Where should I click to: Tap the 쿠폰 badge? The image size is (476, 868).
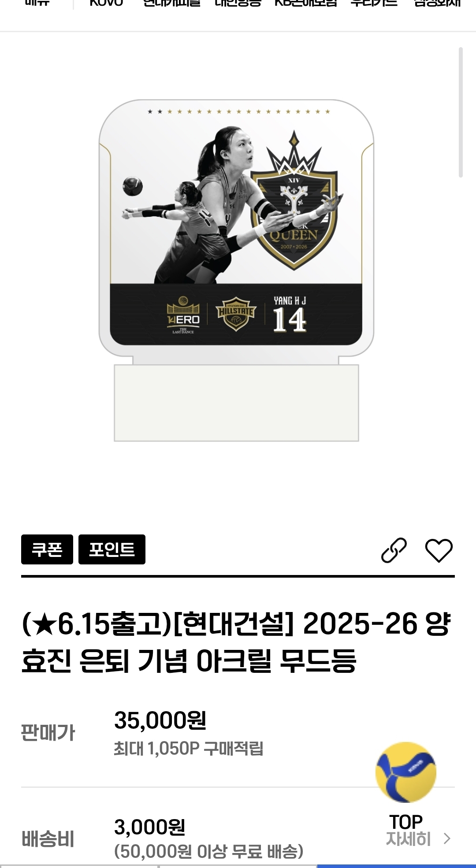tap(47, 549)
